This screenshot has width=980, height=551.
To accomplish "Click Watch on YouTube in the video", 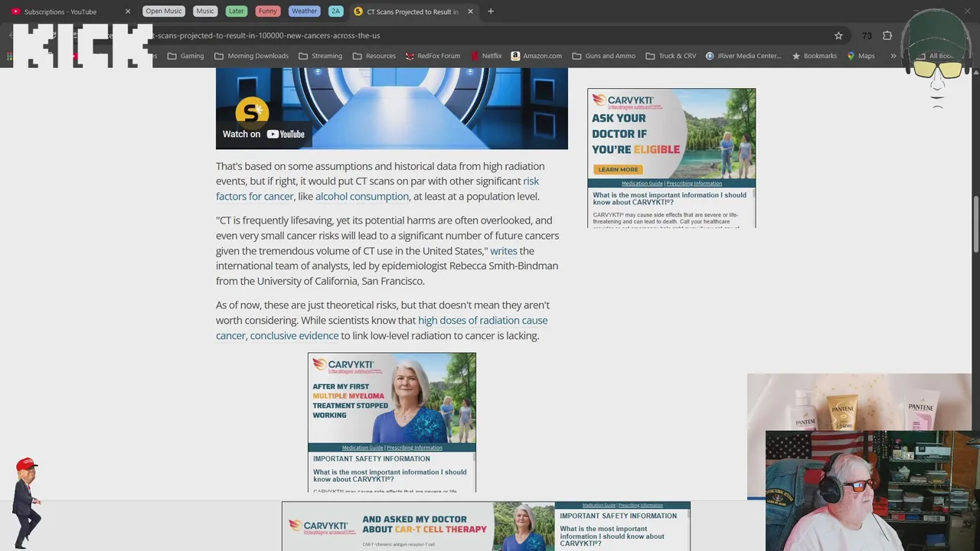I will click(263, 134).
